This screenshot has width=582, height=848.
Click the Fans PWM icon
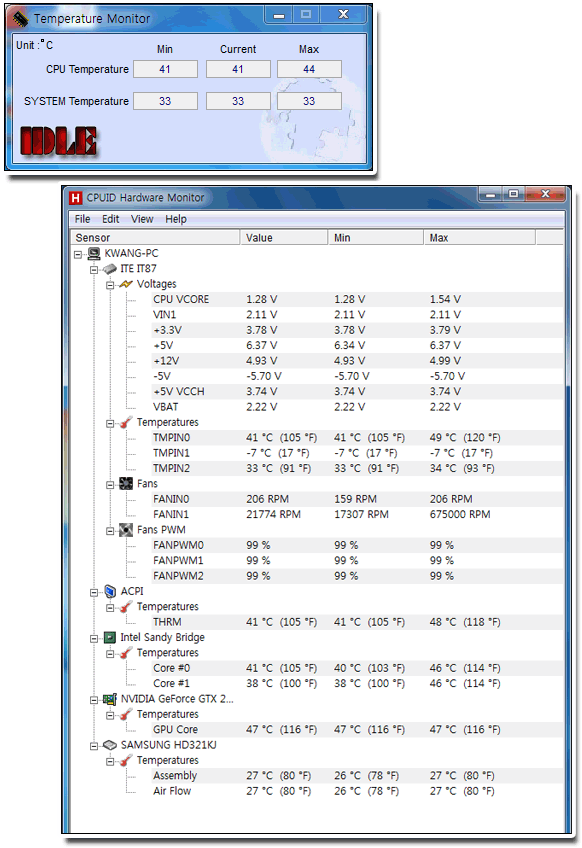tap(126, 529)
